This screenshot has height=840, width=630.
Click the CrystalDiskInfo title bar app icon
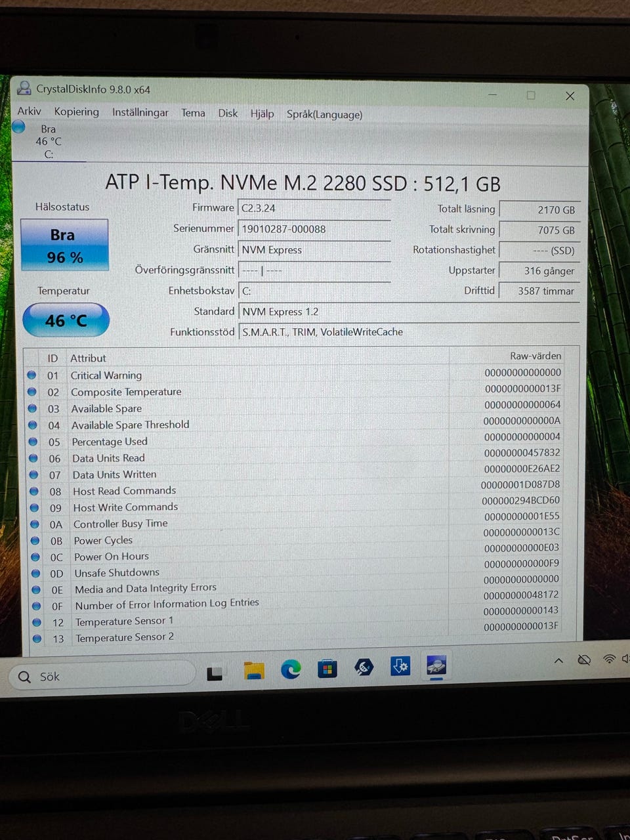point(24,89)
